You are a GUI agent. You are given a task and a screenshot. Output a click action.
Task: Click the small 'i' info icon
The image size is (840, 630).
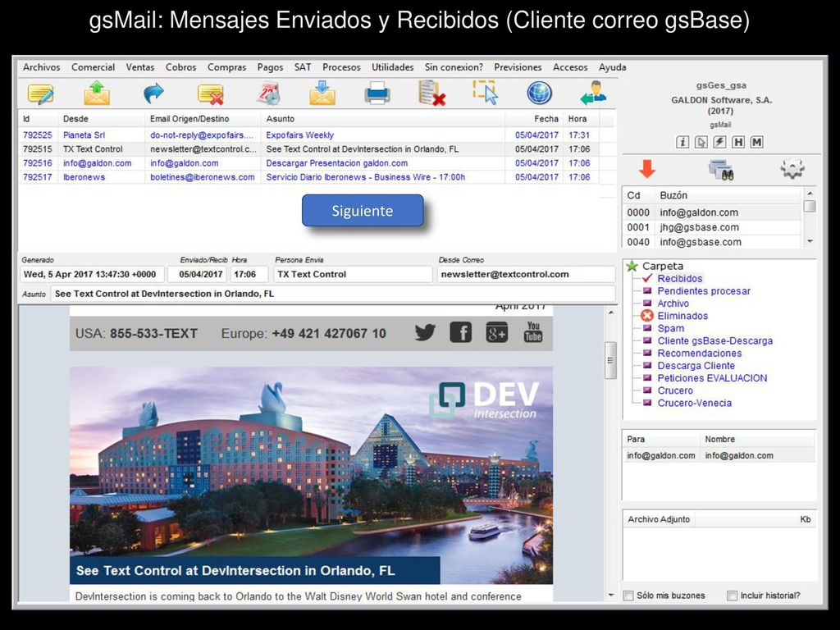click(x=682, y=142)
